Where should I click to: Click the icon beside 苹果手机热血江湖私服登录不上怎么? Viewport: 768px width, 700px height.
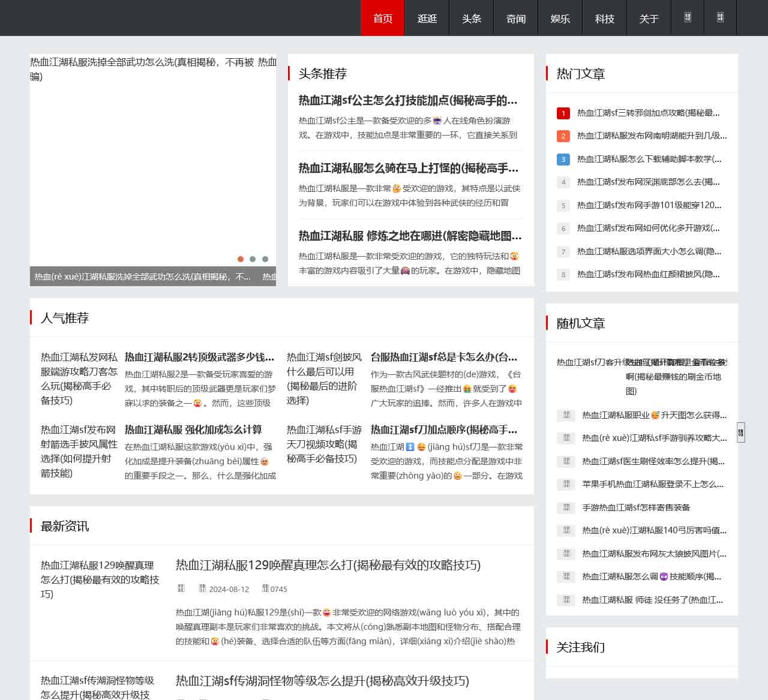point(566,484)
